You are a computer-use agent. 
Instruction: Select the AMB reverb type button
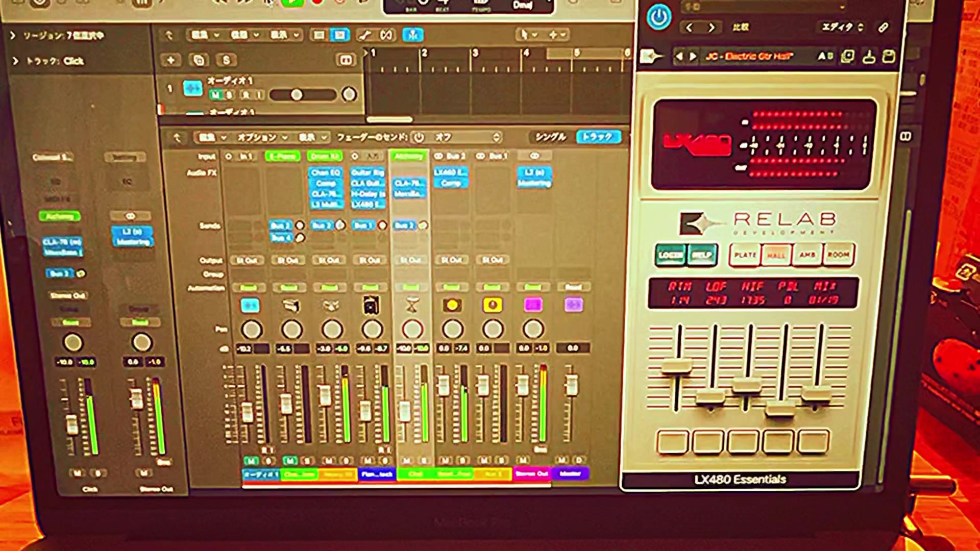click(807, 255)
